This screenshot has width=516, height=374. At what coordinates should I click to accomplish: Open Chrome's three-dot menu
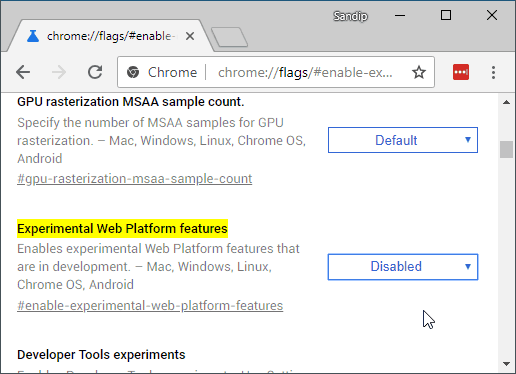tap(493, 72)
